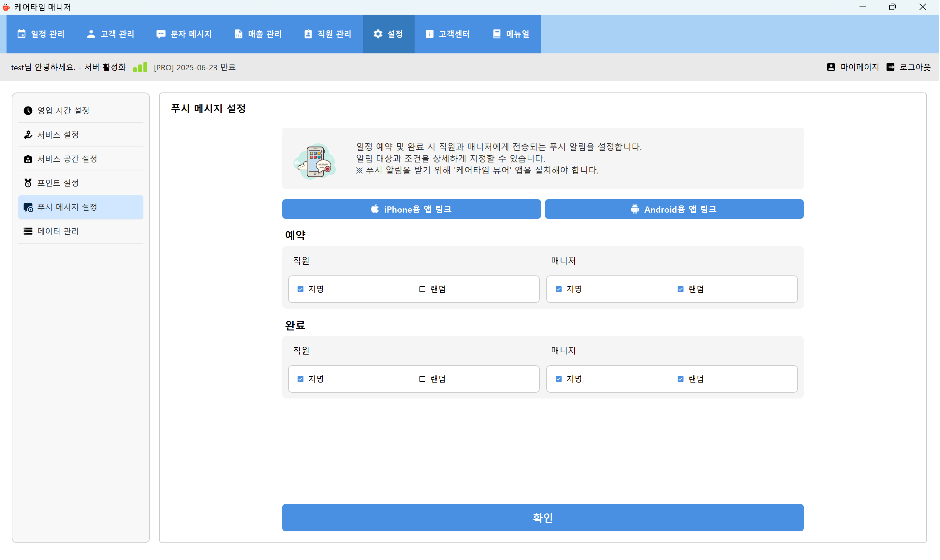Viewport: 940px width, 560px height.
Task: Click the profile icon beside 마이페이지
Action: 831,67
